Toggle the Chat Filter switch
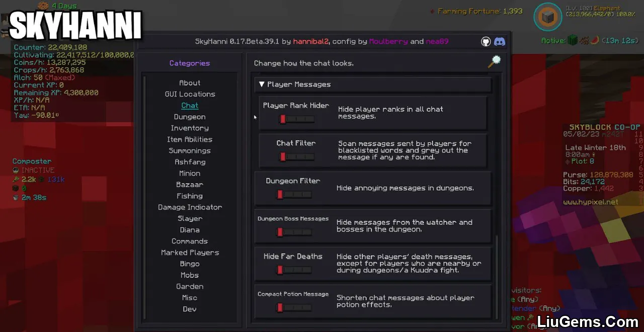644x332 pixels. click(297, 157)
